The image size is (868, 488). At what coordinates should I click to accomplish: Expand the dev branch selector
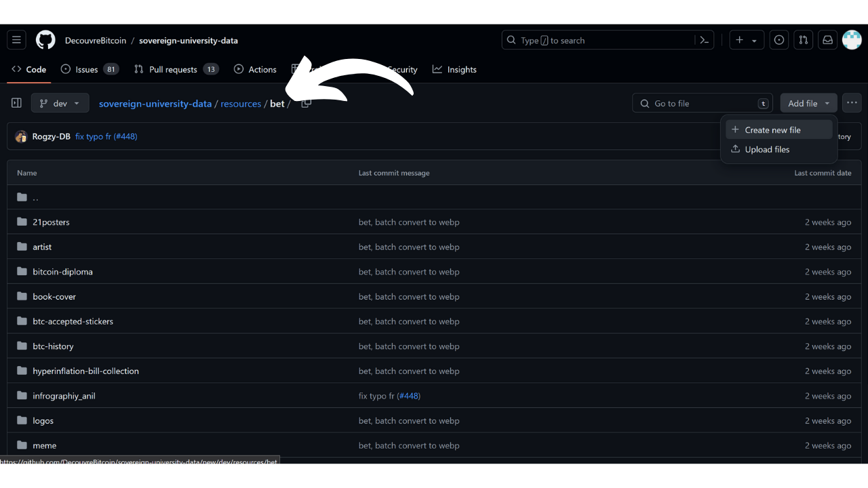tap(60, 103)
